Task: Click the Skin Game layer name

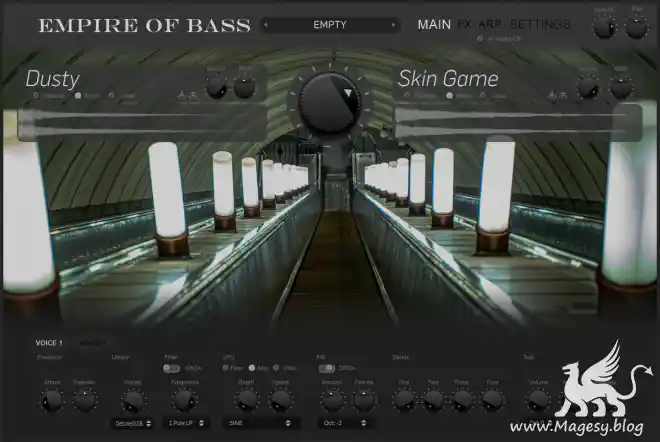Action: pyautogui.click(x=448, y=79)
